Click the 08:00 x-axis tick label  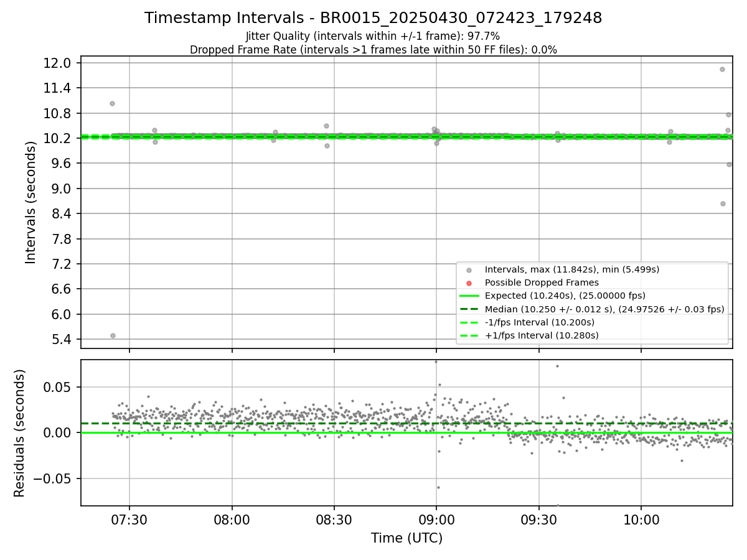click(232, 519)
